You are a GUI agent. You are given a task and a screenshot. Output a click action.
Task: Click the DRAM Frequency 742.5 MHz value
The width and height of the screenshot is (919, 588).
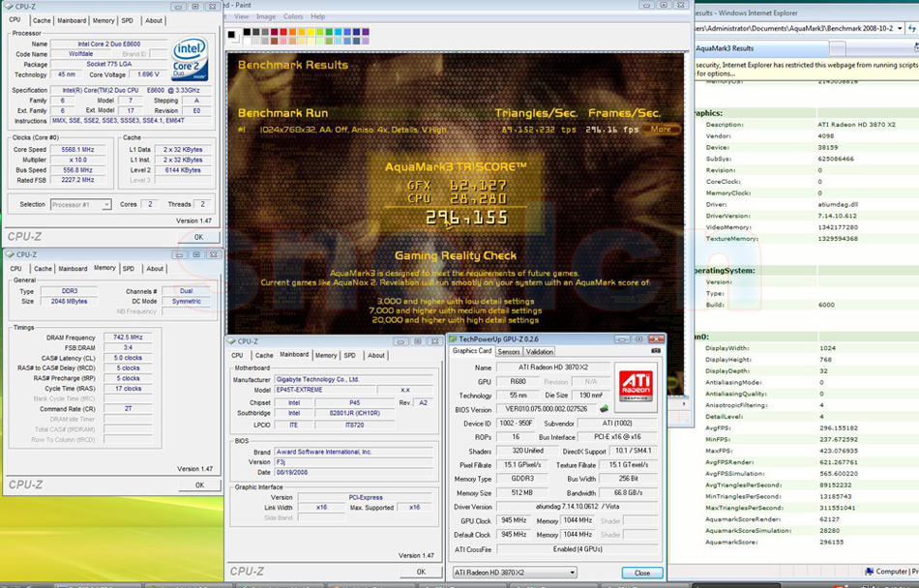128,338
